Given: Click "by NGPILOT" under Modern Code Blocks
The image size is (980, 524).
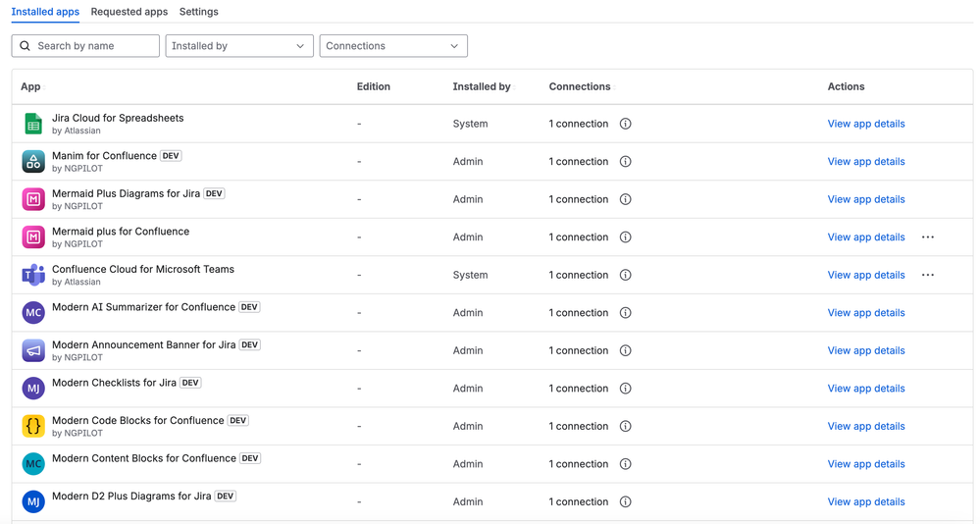Looking at the screenshot, I should (77, 434).
